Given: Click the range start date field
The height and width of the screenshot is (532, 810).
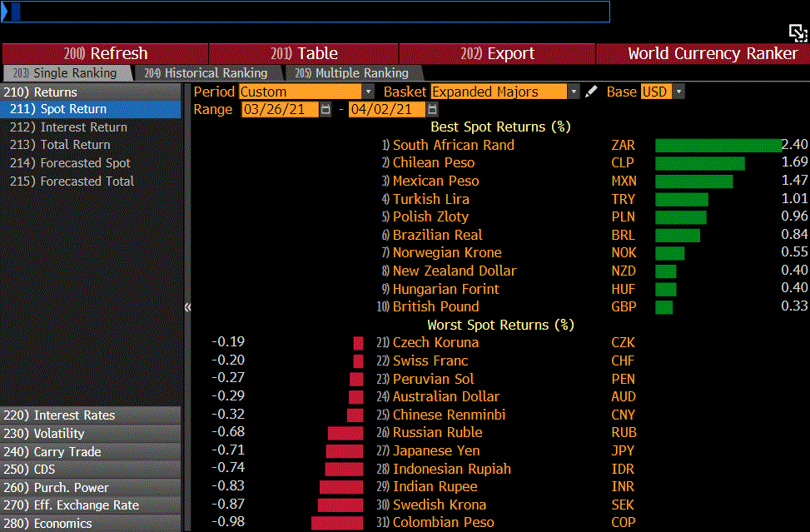Looking at the screenshot, I should (280, 110).
